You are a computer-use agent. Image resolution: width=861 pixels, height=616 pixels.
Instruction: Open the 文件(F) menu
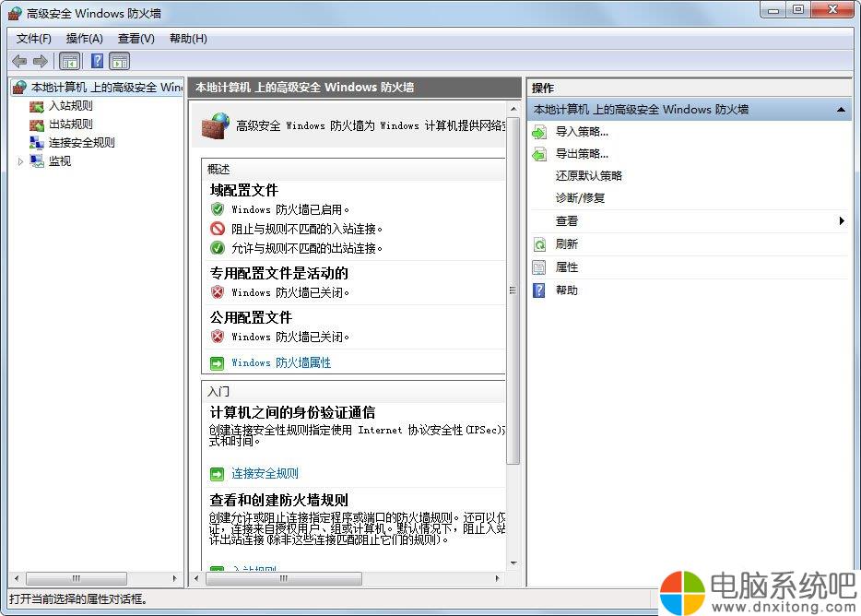[33, 39]
